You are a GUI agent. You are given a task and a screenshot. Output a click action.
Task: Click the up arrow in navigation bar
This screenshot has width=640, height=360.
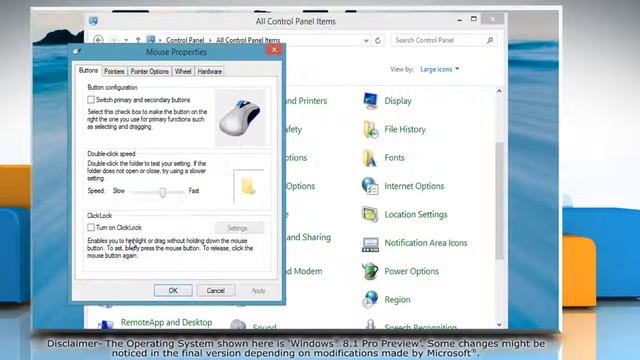tap(138, 40)
